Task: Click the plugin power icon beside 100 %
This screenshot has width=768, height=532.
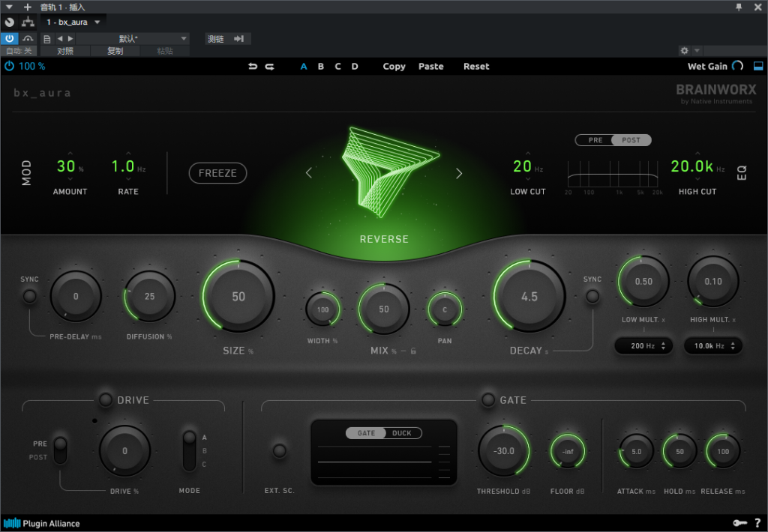Action: pyautogui.click(x=9, y=66)
